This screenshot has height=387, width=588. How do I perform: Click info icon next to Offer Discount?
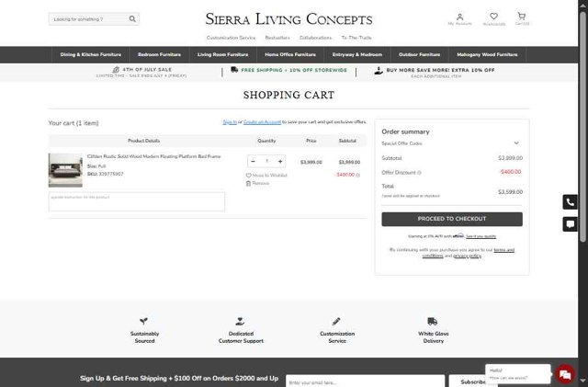(x=419, y=173)
